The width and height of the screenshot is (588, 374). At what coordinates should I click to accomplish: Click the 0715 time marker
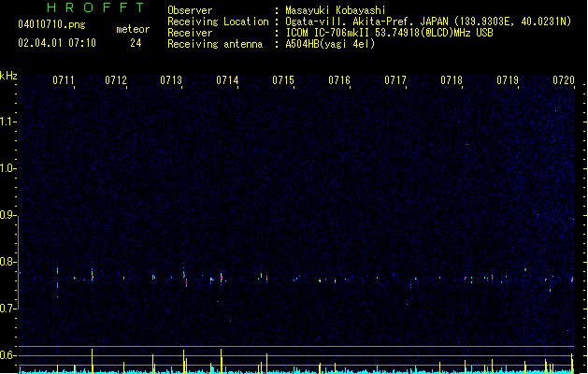pyautogui.click(x=283, y=80)
